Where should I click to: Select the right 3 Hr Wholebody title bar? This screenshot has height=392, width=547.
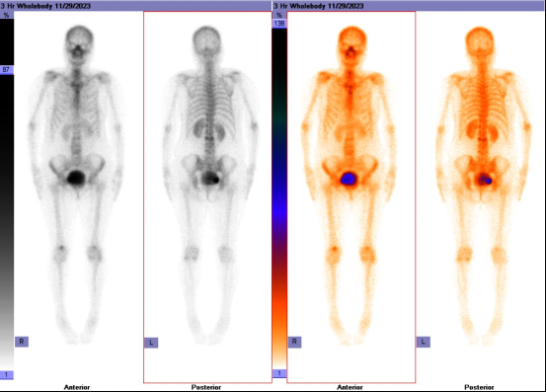[409, 6]
